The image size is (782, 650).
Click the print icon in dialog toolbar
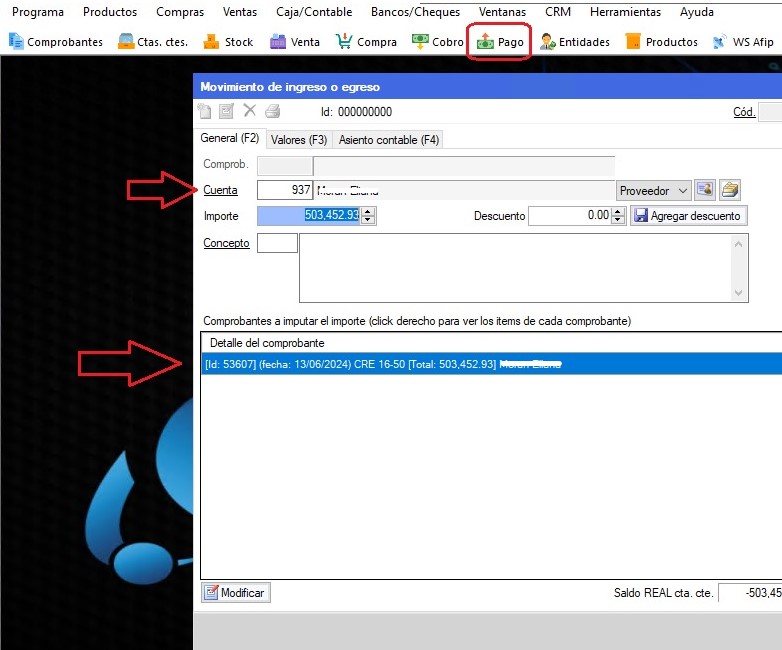click(273, 112)
